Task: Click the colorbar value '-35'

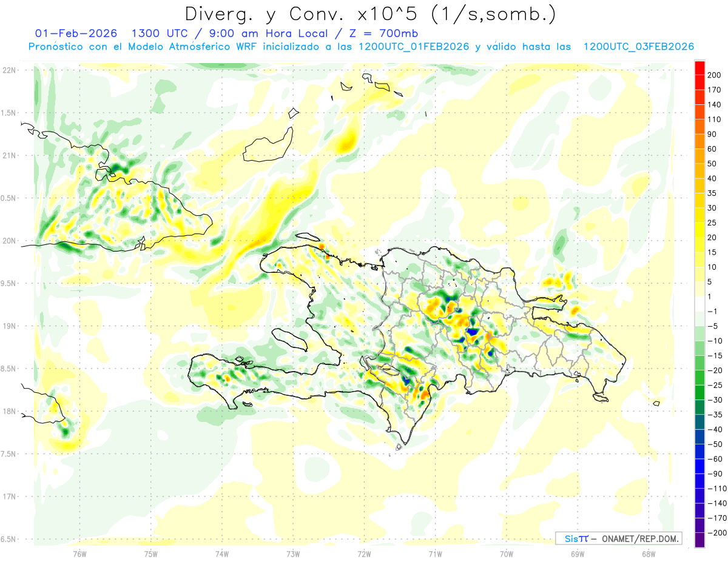Action: pyautogui.click(x=715, y=415)
